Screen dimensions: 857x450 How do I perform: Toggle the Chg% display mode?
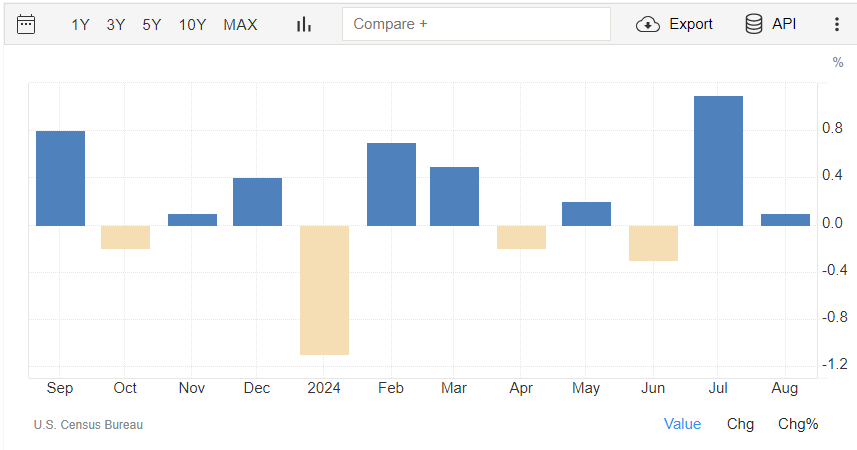pyautogui.click(x=798, y=424)
